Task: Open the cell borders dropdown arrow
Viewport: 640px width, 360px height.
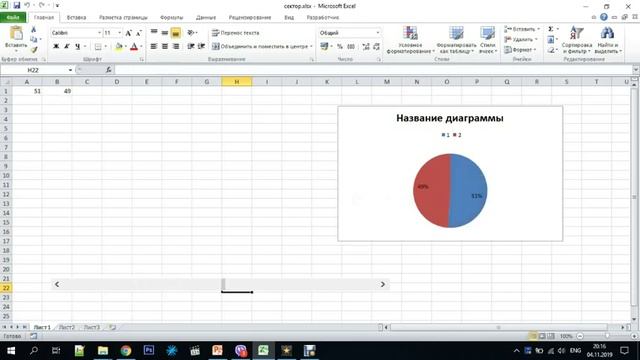Action: [106, 47]
